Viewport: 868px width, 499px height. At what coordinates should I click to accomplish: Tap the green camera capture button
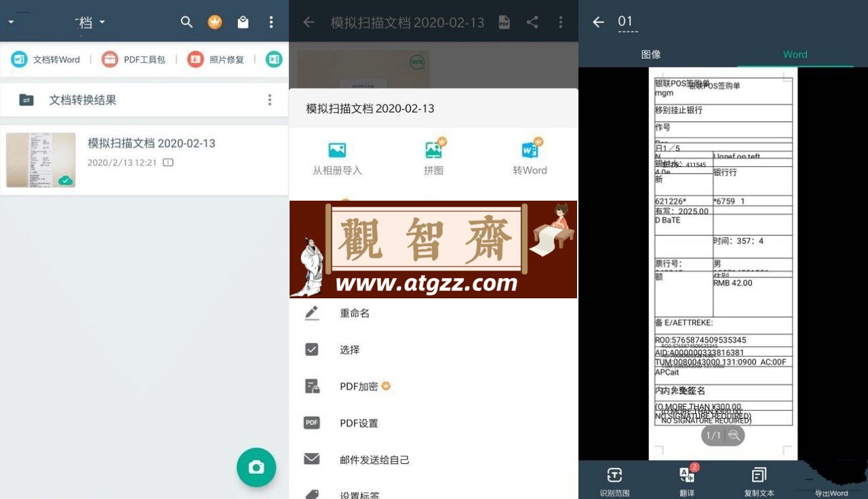pos(256,467)
